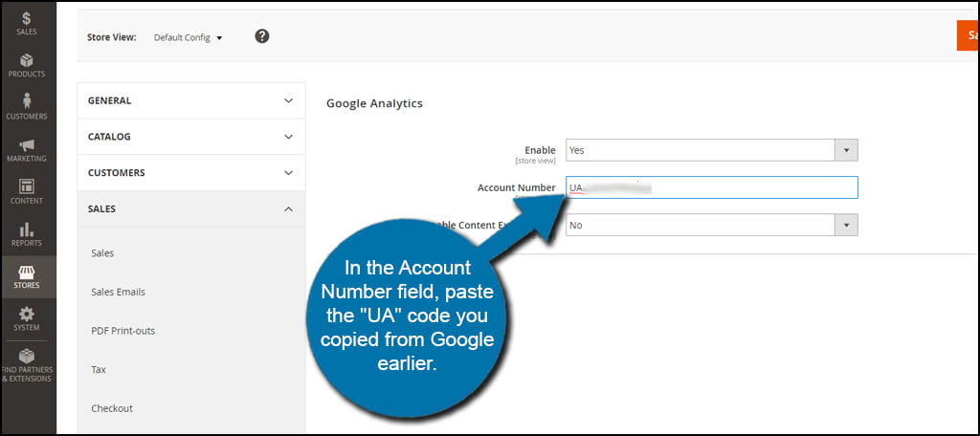Collapse the Sales configuration section
This screenshot has height=436, width=980.
191,209
